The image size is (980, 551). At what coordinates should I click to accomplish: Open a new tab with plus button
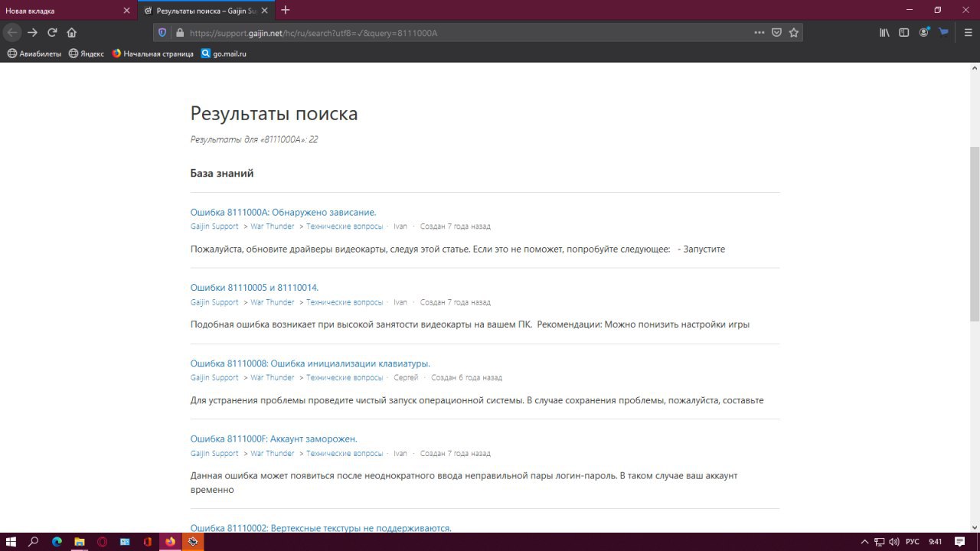286,10
